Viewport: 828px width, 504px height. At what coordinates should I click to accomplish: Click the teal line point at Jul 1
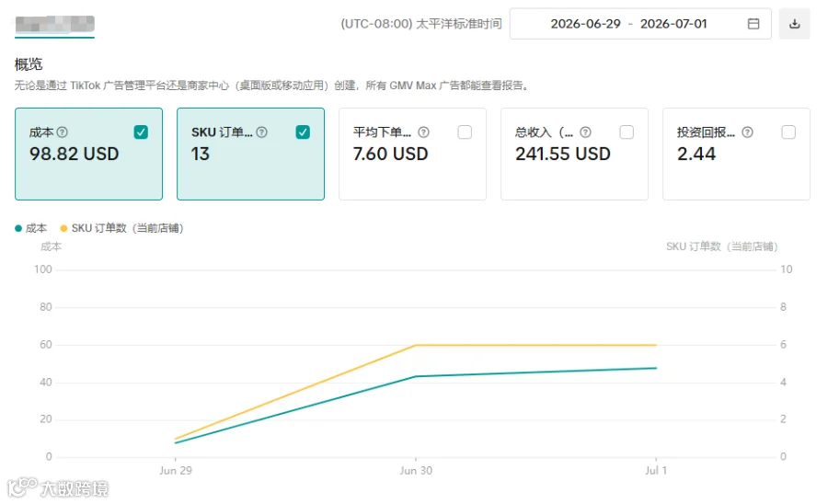point(656,368)
